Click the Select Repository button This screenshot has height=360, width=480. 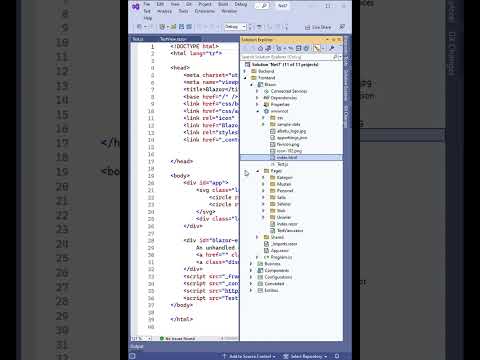click(x=305, y=356)
